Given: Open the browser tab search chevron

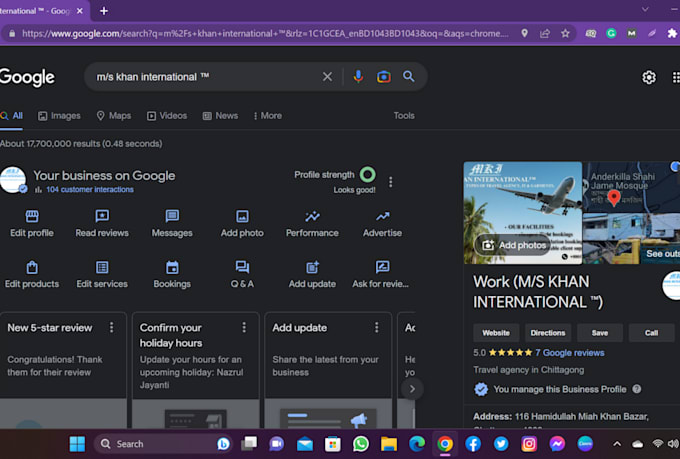Looking at the screenshot, I should [x=645, y=9].
